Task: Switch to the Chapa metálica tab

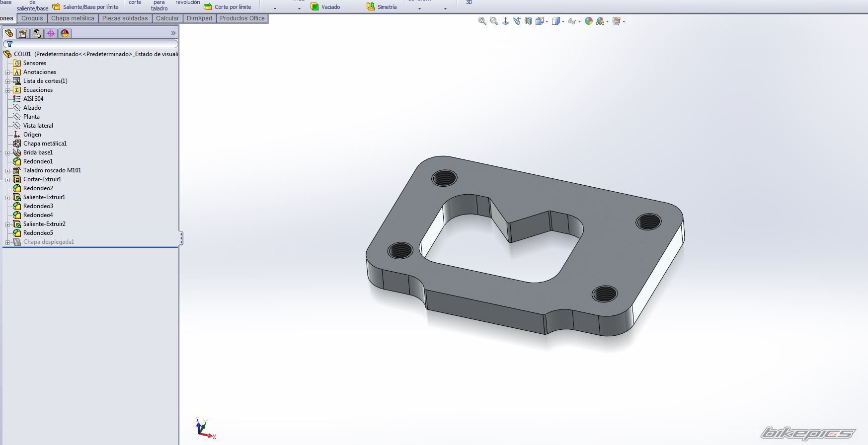Action: [x=73, y=18]
